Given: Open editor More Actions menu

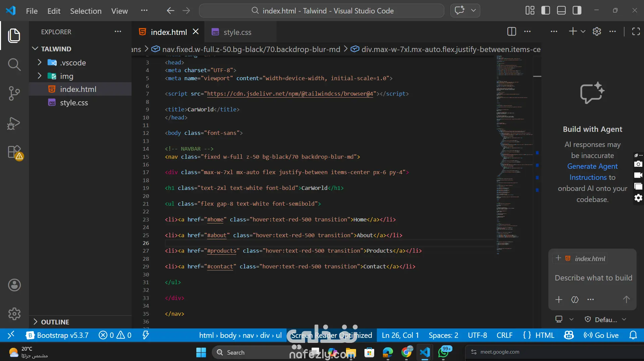Looking at the screenshot, I should pyautogui.click(x=528, y=32).
